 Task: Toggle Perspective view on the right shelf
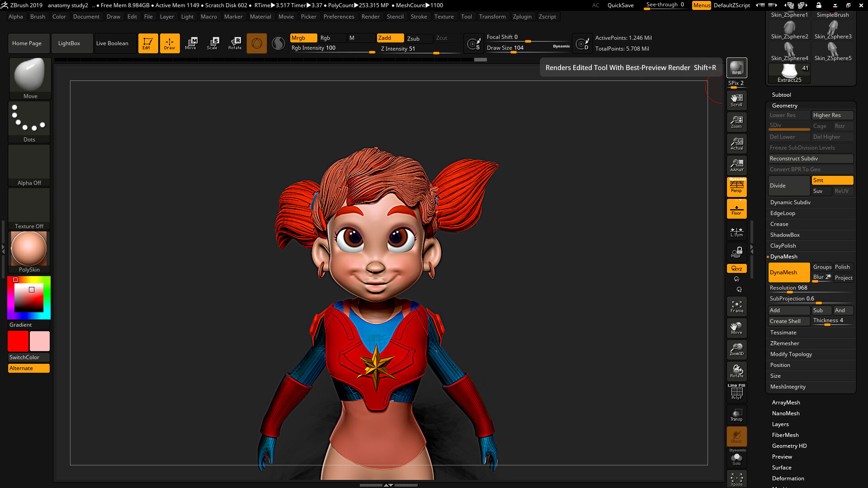pos(736,187)
